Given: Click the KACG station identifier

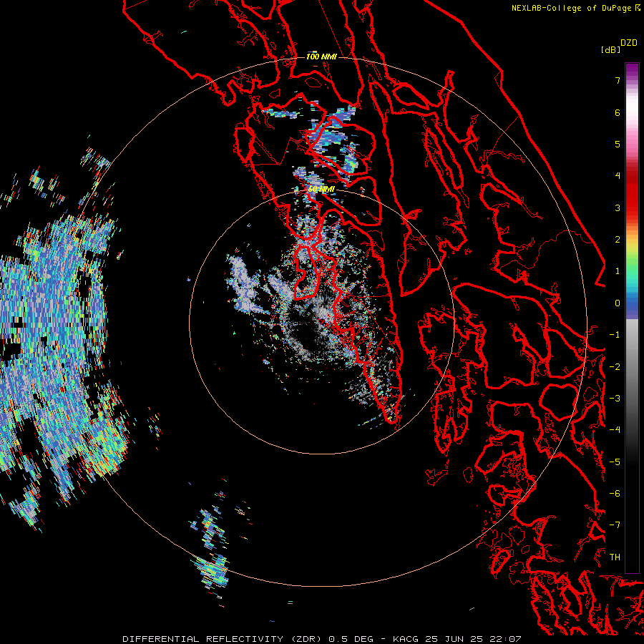Looking at the screenshot, I should [406, 639].
